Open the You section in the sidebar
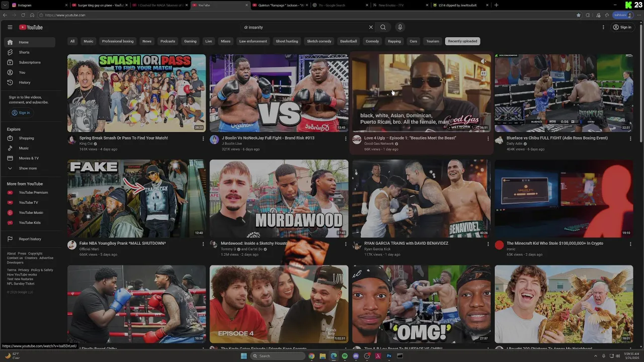Viewport: 644px width, 362px height. coord(30,72)
